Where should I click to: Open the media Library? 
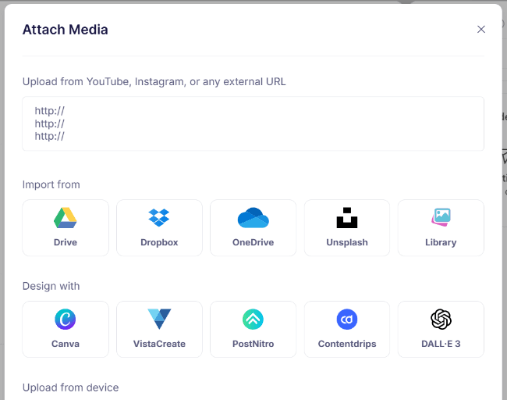pyautogui.click(x=441, y=228)
